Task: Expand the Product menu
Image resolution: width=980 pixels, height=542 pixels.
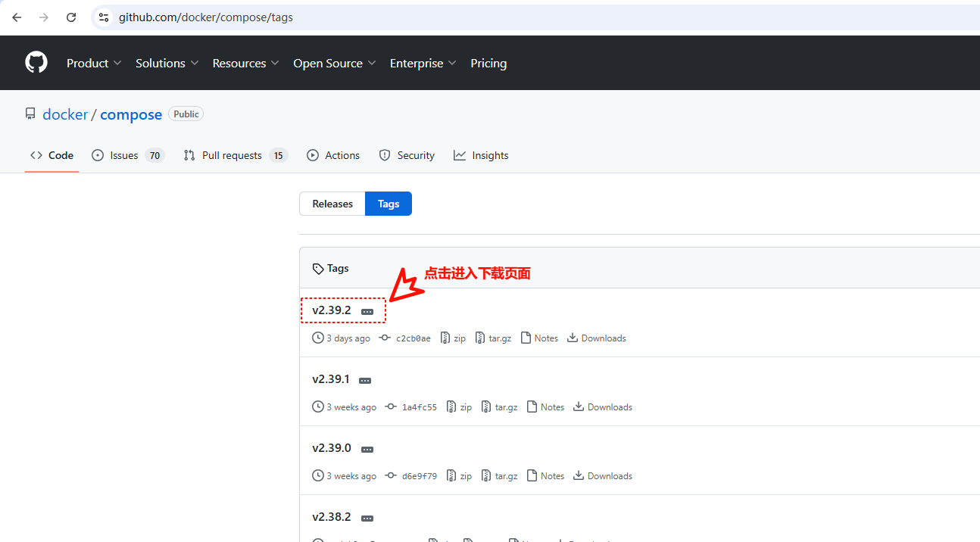Action: coord(94,64)
